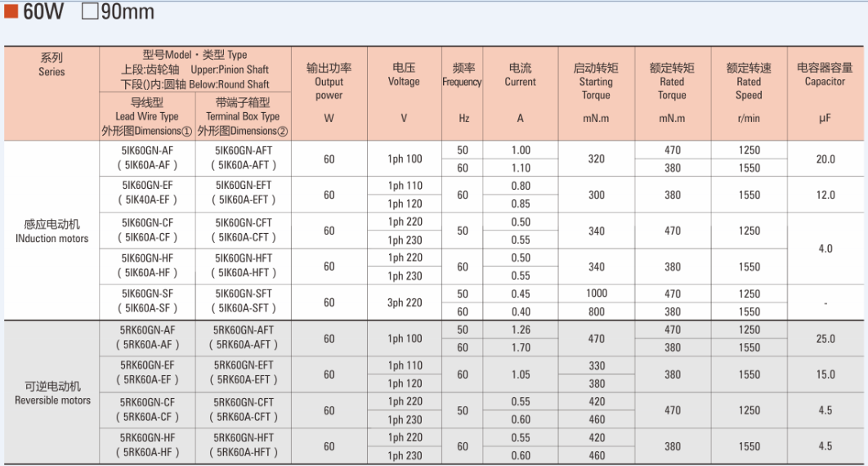868x466 pixels.
Task: Select the Output power column header
Action: [329, 82]
